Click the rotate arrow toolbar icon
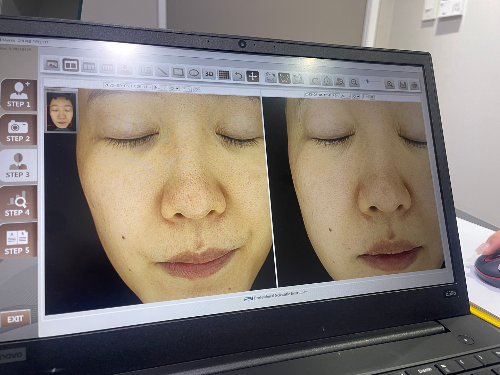The height and width of the screenshot is (375, 500). (315, 80)
